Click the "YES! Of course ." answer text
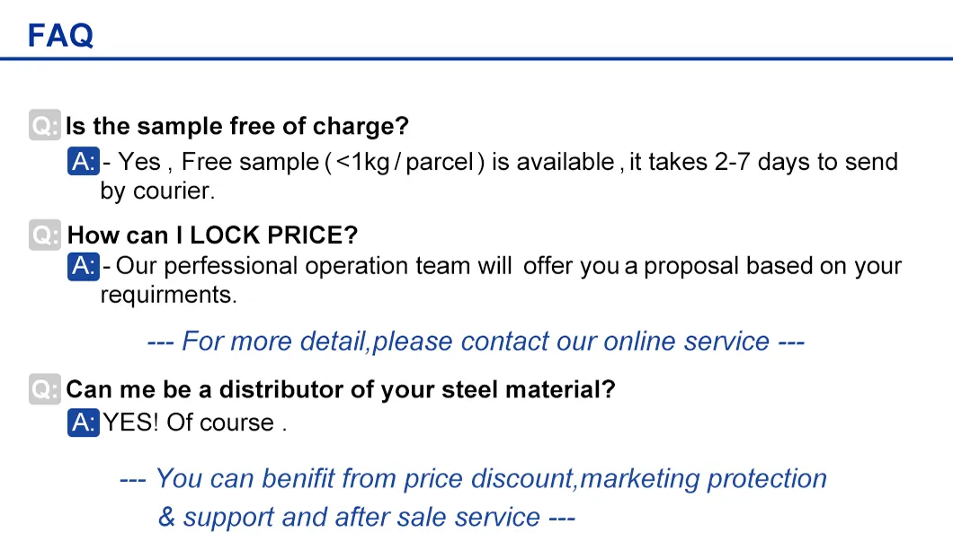This screenshot has height=560, width=953. (194, 422)
